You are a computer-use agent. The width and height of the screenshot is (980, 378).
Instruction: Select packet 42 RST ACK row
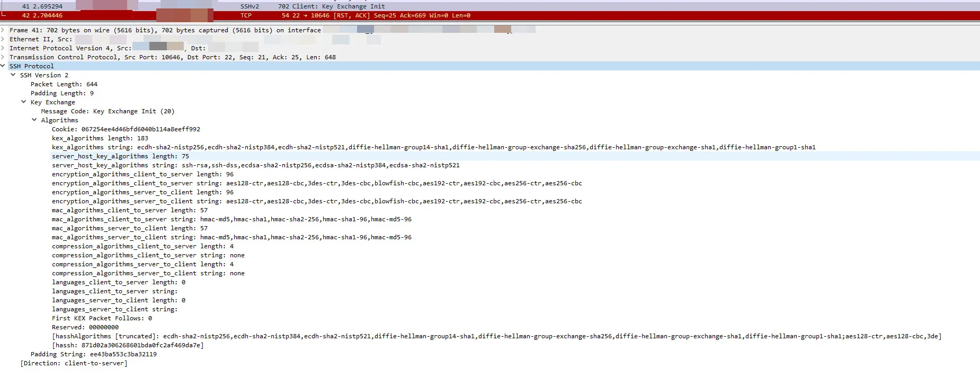pos(490,15)
